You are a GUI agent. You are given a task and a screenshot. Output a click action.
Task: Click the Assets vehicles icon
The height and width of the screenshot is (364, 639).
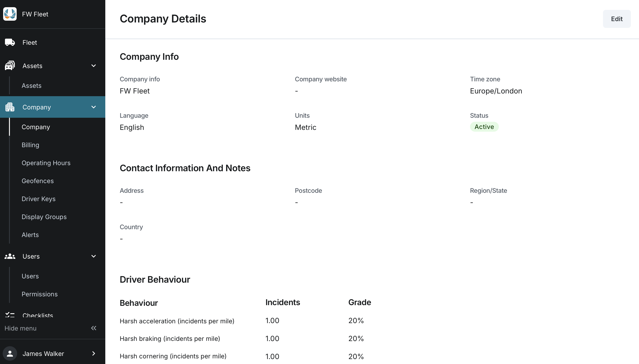tap(10, 66)
